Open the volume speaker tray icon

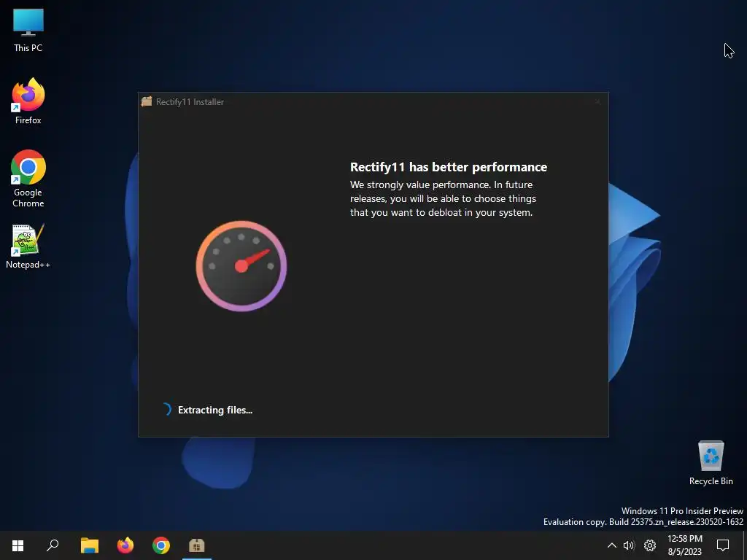[629, 545]
